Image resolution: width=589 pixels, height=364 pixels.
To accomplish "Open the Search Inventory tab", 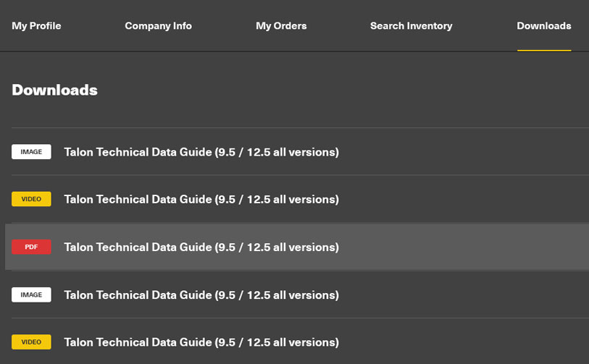I will (411, 26).
